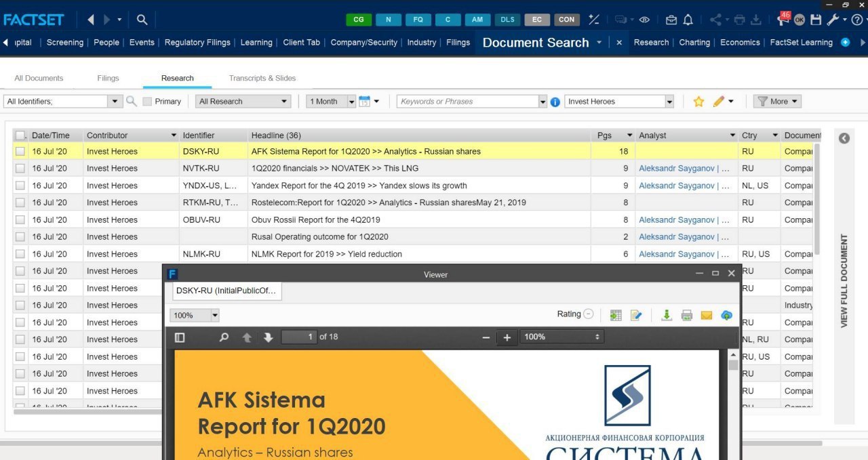Toggle the PDF sidebar panel
This screenshot has width=868, height=460.
pos(180,337)
